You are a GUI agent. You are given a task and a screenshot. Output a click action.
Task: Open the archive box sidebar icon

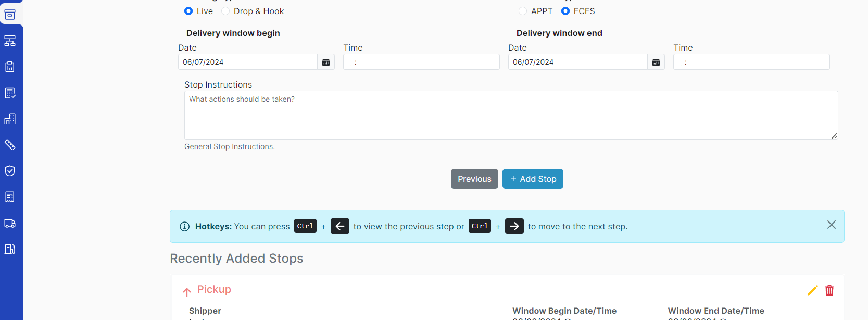[10, 15]
